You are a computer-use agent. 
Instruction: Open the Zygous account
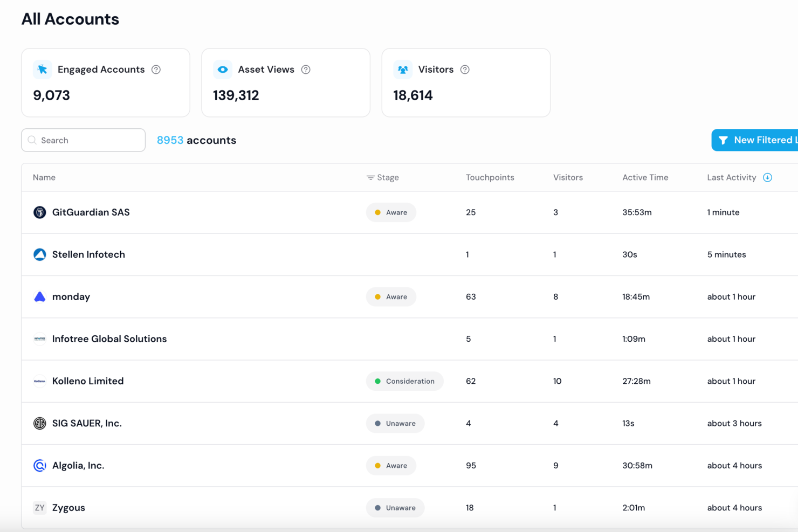click(68, 508)
